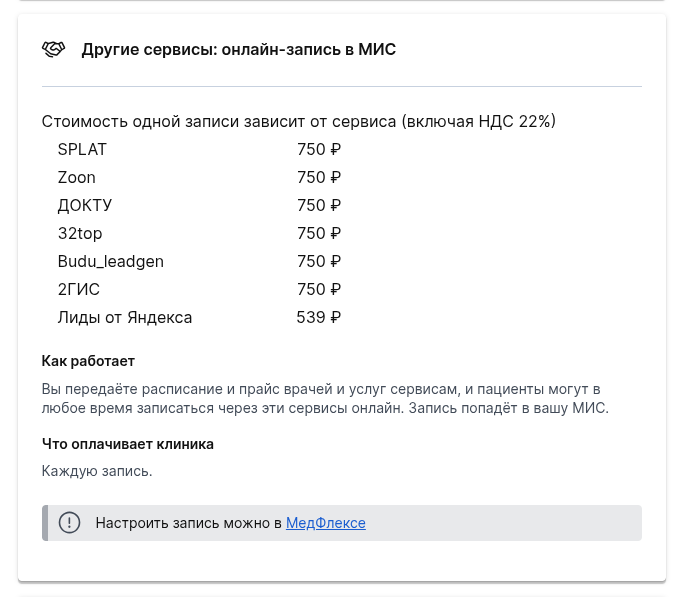Click the paragraph about передаёте расписание
The width and height of the screenshot is (681, 597).
pyautogui.click(x=324, y=398)
